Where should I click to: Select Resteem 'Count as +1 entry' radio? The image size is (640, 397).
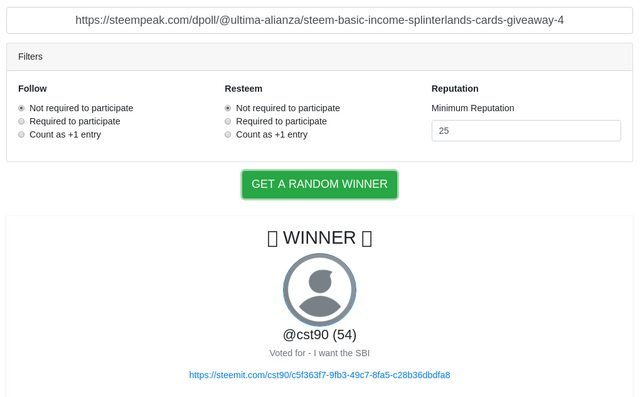(x=228, y=134)
